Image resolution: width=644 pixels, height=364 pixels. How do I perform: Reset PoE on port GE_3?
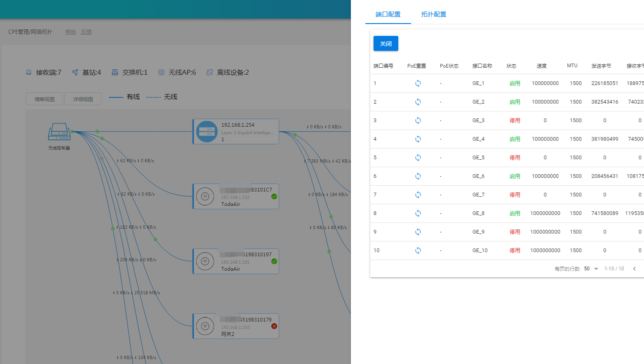click(x=418, y=121)
